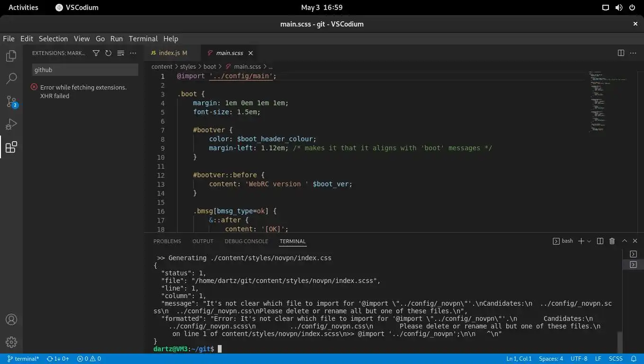Open the Manage gear icon
Image resolution: width=644 pixels, height=364 pixels.
click(11, 342)
